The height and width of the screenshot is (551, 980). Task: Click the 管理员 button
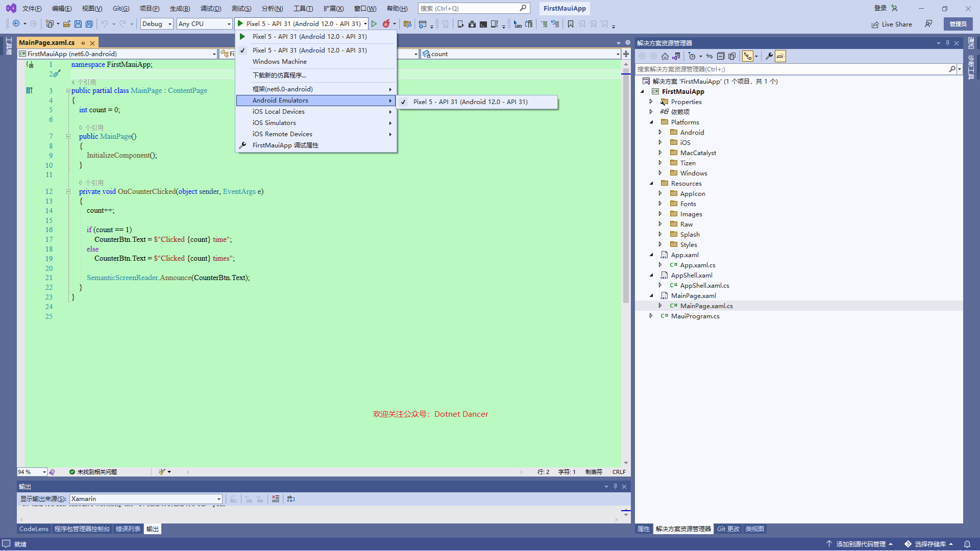click(x=958, y=24)
